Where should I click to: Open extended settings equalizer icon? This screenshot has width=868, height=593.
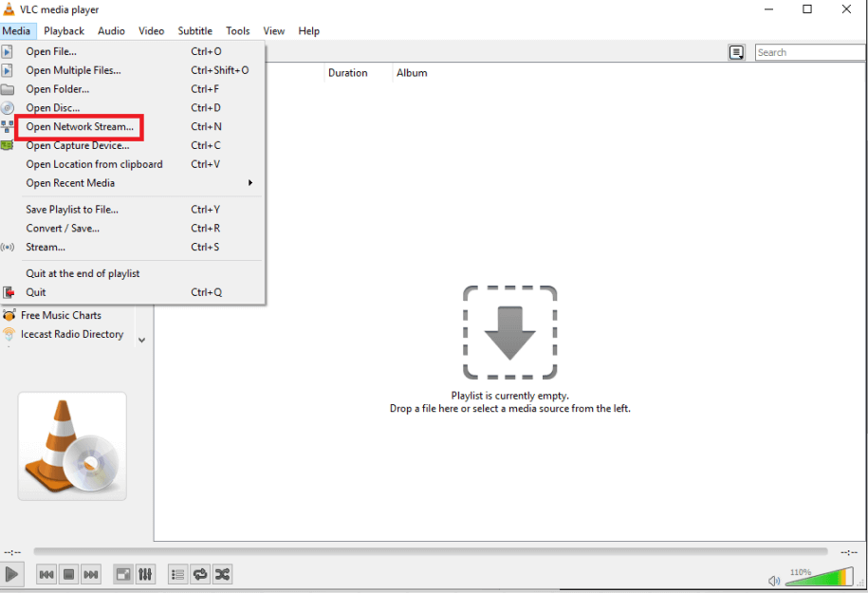click(x=145, y=574)
